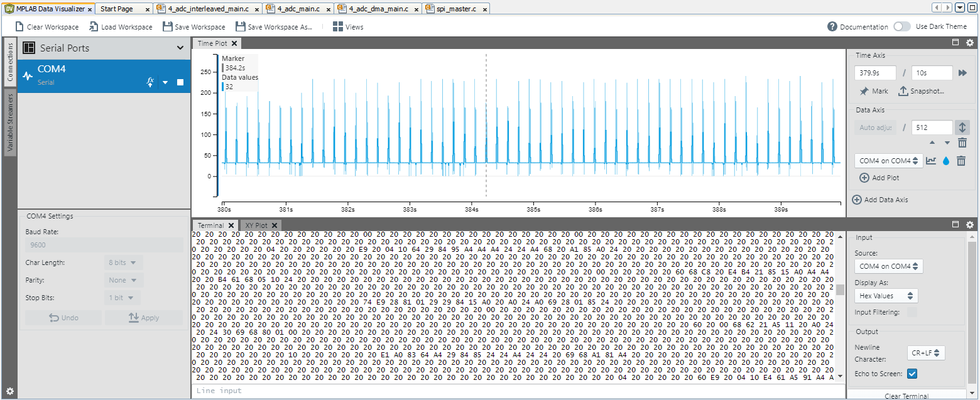The width and height of the screenshot is (980, 400).
Task: Open the spi_master.c tab
Action: click(455, 8)
